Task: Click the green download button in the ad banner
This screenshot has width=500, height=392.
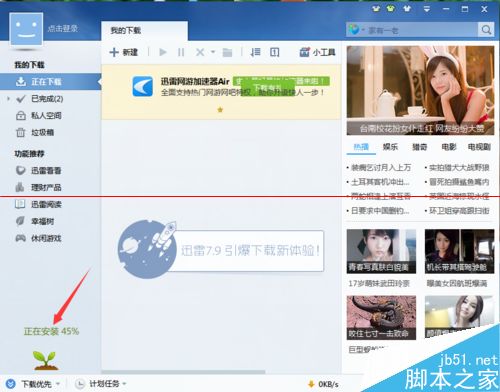Action: point(267,88)
